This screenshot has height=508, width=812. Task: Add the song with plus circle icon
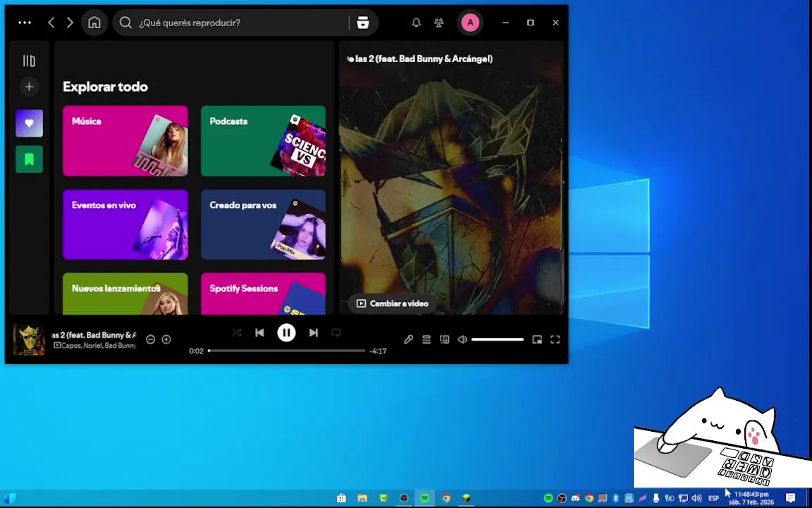coord(166,339)
